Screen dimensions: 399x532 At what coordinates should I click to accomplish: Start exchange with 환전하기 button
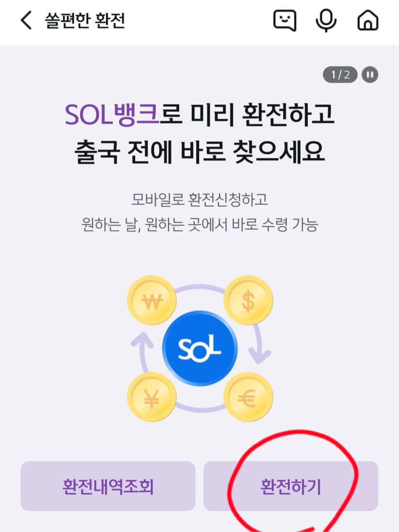[x=291, y=486]
